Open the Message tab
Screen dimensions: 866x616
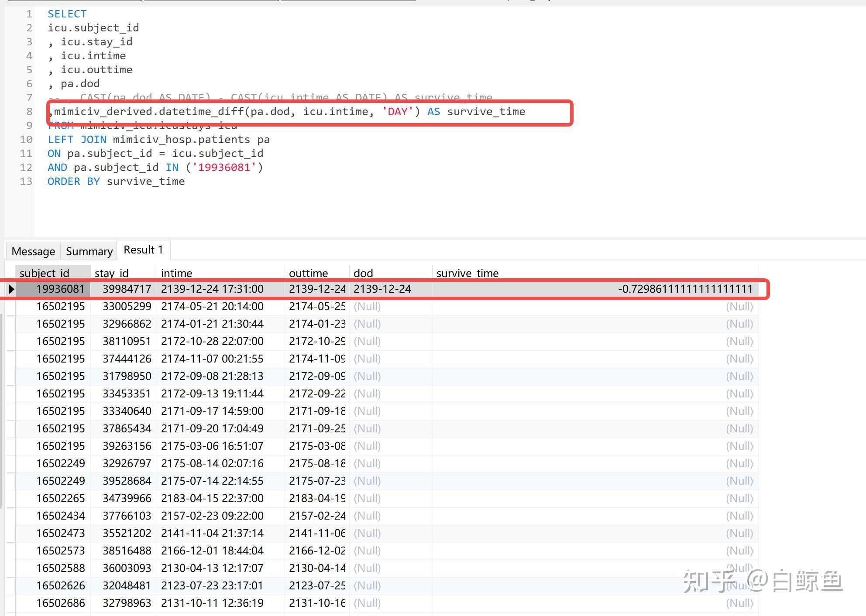pyautogui.click(x=33, y=251)
